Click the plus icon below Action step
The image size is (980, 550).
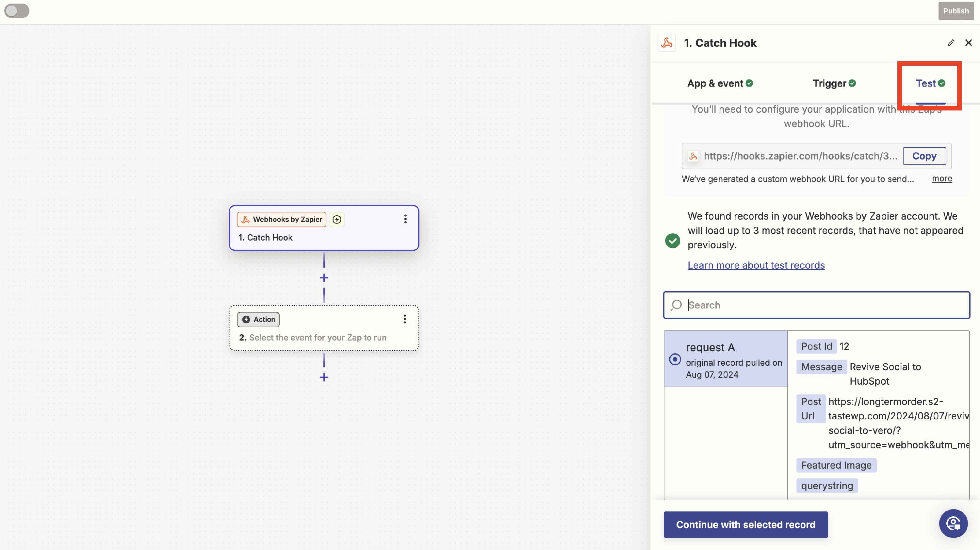(x=324, y=377)
